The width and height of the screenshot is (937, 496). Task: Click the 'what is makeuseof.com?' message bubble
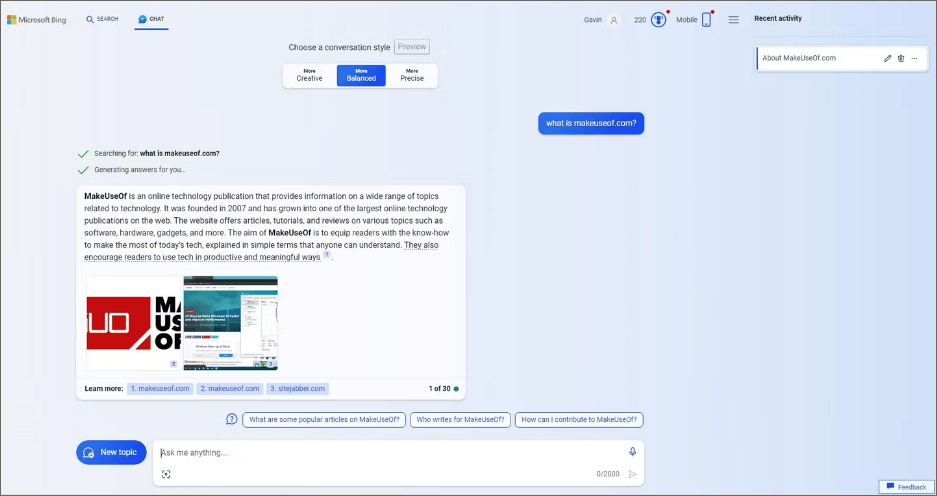tap(591, 123)
